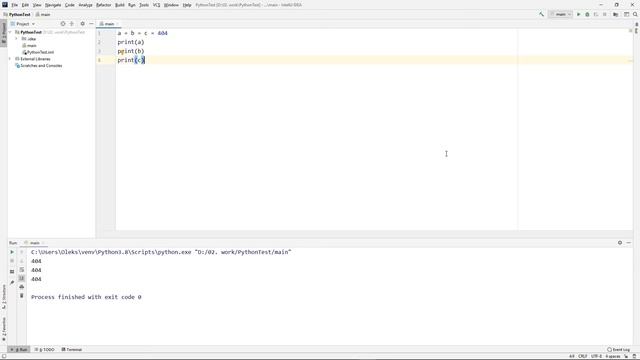Select the main tab in Run panel
The width and height of the screenshot is (640, 360).
coord(34,243)
